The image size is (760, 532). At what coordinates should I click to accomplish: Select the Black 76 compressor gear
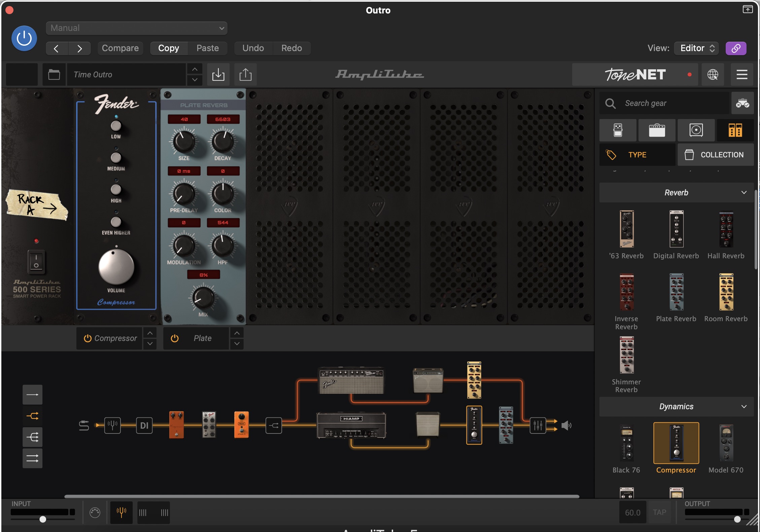pyautogui.click(x=627, y=443)
